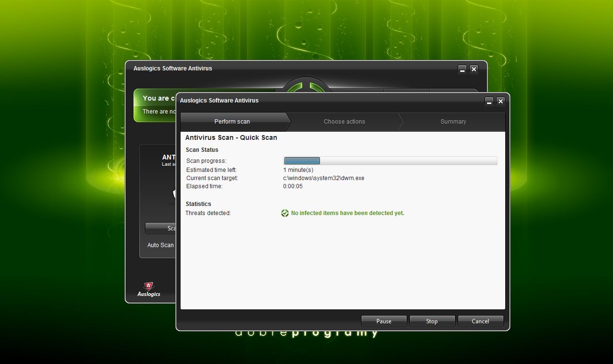Minimize the front scan window
This screenshot has height=364, width=613.
[x=489, y=102]
